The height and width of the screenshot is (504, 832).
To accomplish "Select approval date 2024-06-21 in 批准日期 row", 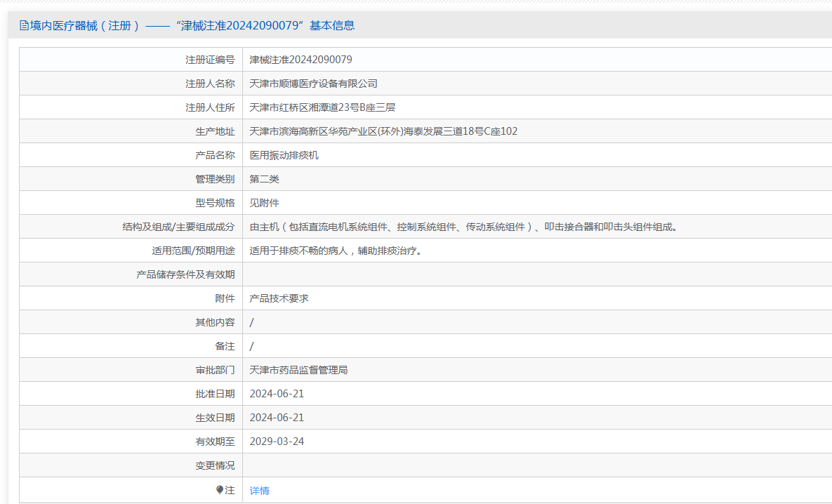I will pyautogui.click(x=277, y=394).
